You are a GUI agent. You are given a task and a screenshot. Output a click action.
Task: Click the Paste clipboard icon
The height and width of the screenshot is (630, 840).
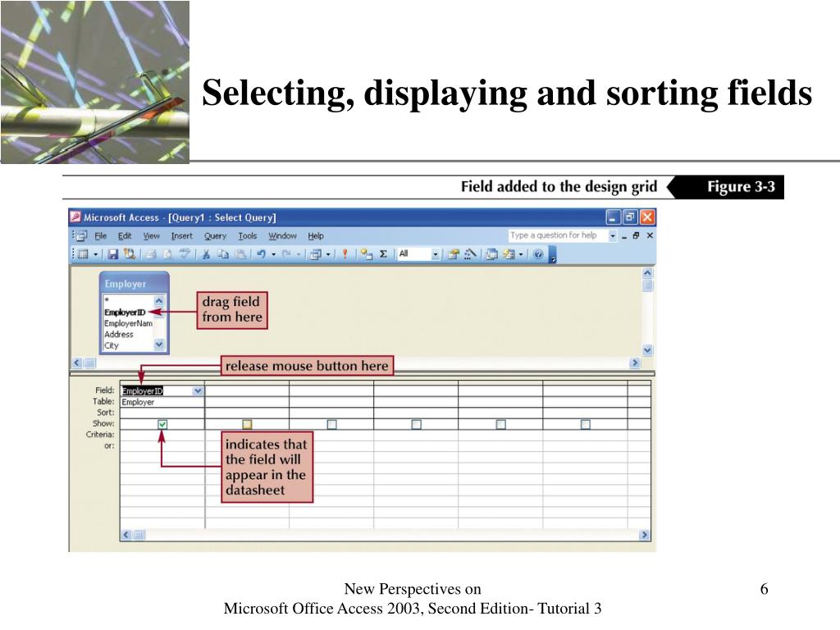pyautogui.click(x=240, y=254)
